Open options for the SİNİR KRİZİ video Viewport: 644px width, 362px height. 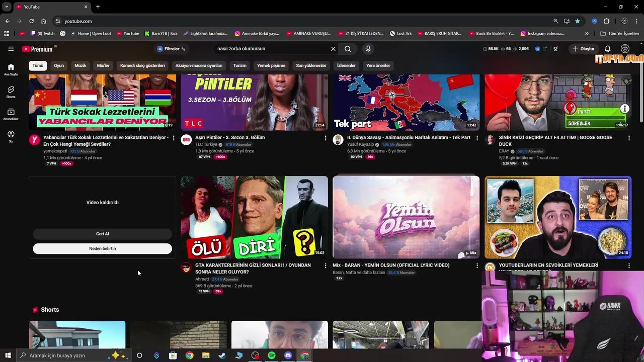[629, 138]
